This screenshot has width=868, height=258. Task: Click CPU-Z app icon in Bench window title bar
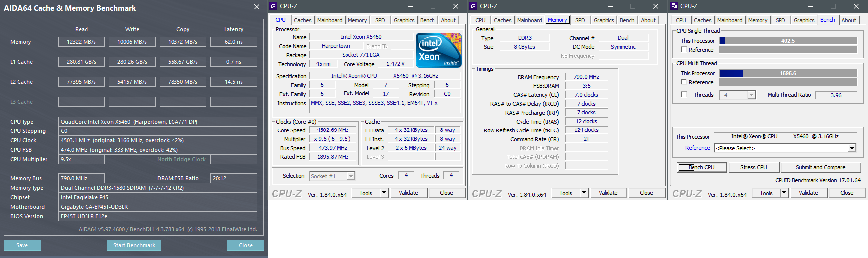pyautogui.click(x=674, y=6)
